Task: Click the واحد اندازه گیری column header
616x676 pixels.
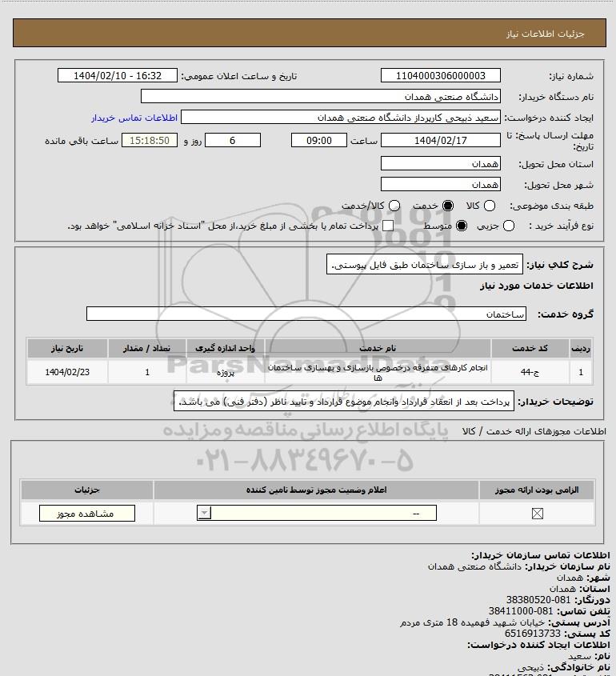Action: click(225, 348)
